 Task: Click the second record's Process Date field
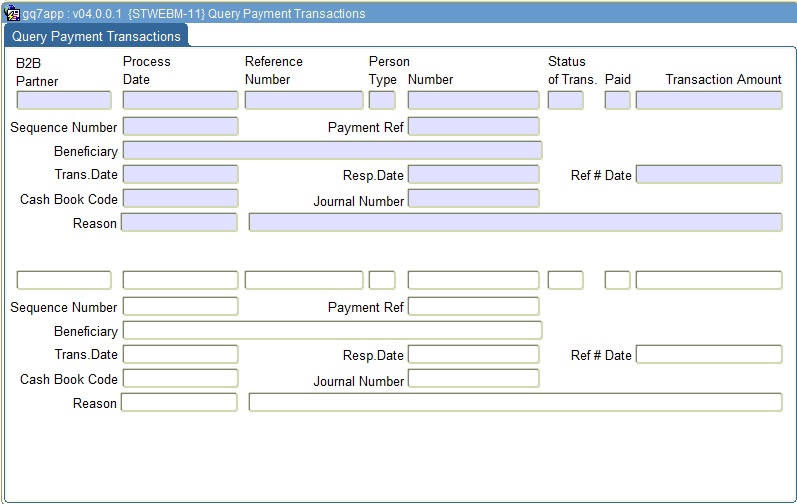(180, 280)
